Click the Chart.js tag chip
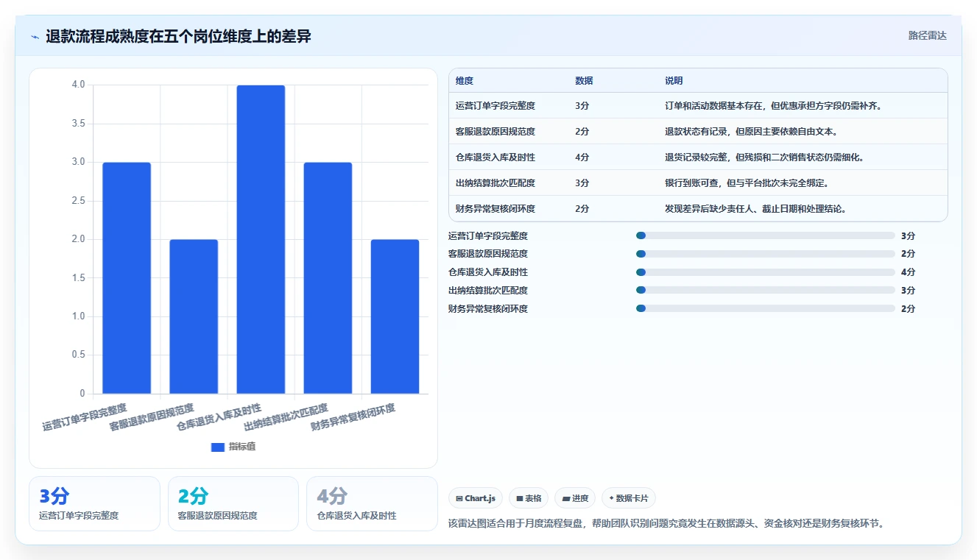 (476, 498)
